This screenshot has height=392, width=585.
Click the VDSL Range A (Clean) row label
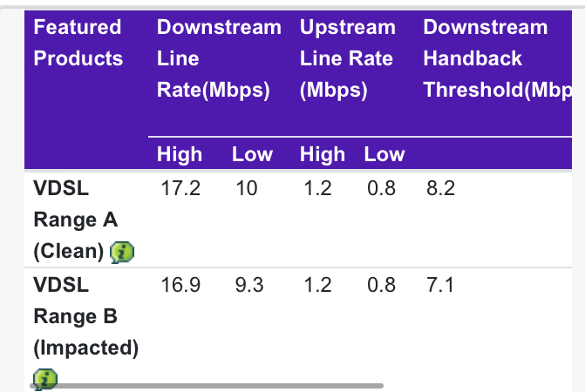(75, 220)
